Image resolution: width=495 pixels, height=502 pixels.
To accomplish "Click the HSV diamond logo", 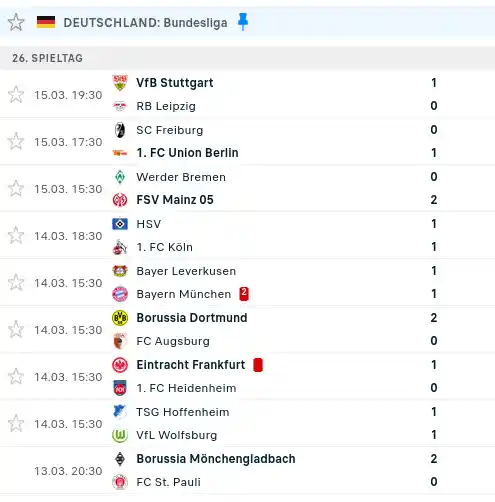I will pyautogui.click(x=120, y=224).
